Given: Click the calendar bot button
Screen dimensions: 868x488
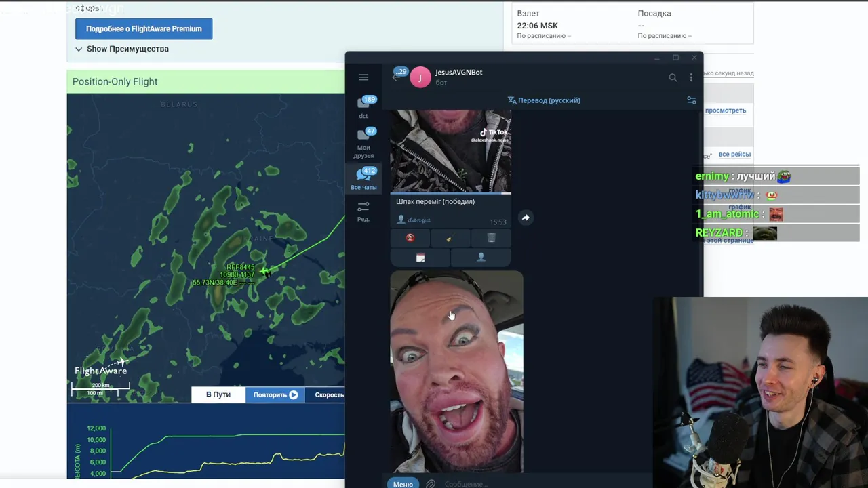Looking at the screenshot, I should click(x=420, y=257).
